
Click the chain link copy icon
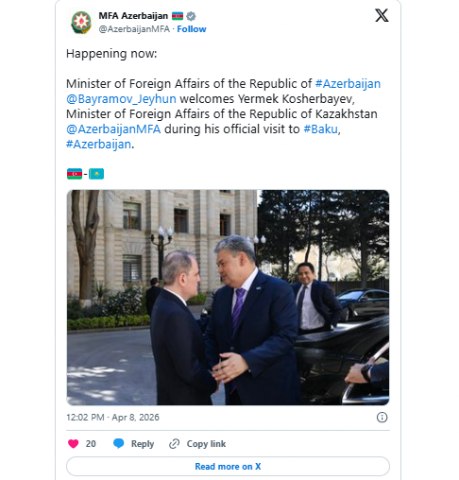(x=174, y=444)
